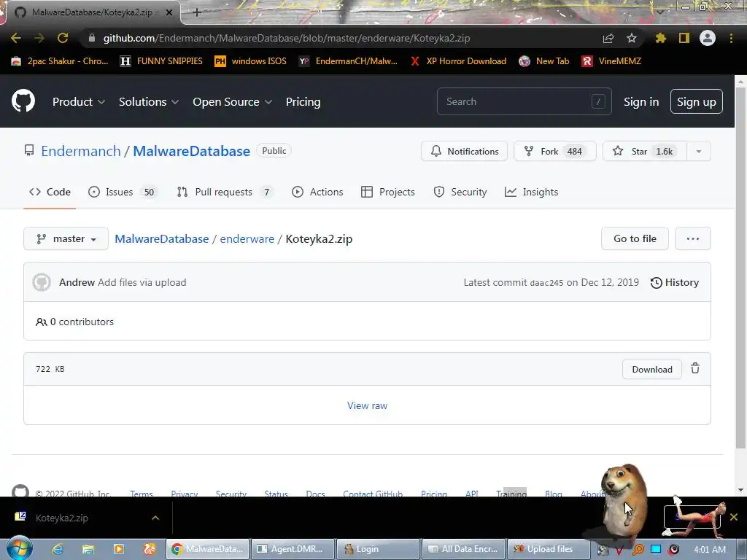Click the Download button

tap(651, 370)
